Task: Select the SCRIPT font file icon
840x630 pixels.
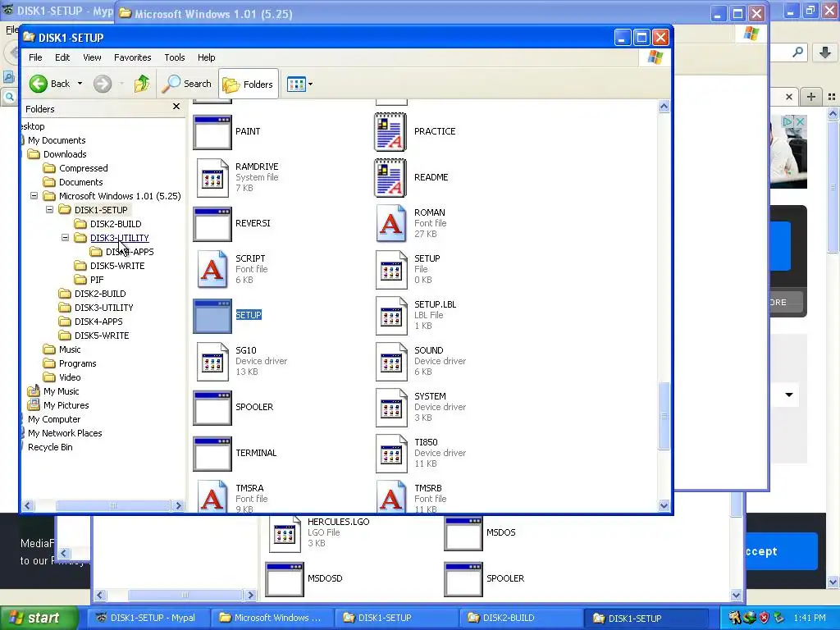Action: pos(212,269)
